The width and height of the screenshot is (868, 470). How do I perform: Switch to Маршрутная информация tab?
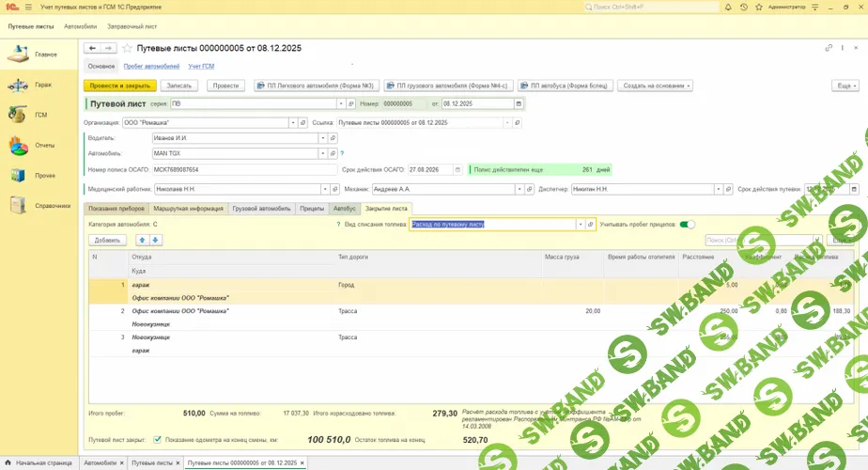coord(187,208)
